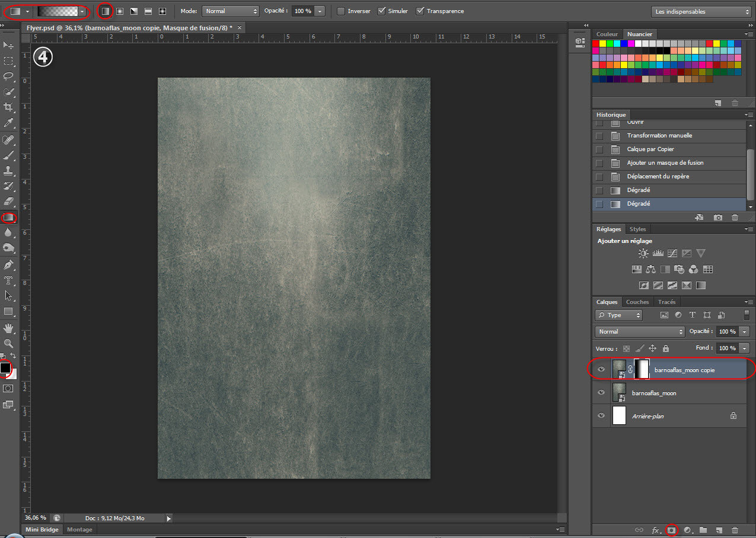Image resolution: width=756 pixels, height=538 pixels.
Task: Click the layer mask thumbnail of barnoaflas_moon copie
Action: pos(642,370)
